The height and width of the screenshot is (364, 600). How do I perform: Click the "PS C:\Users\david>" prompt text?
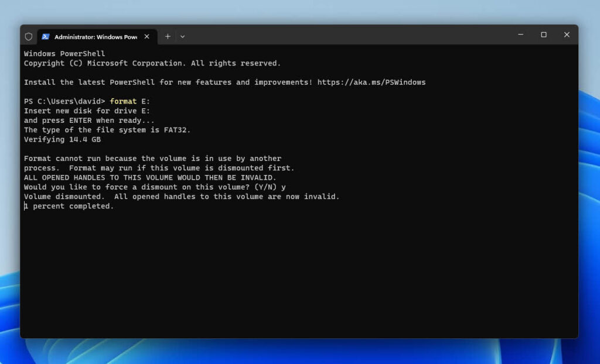[64, 101]
